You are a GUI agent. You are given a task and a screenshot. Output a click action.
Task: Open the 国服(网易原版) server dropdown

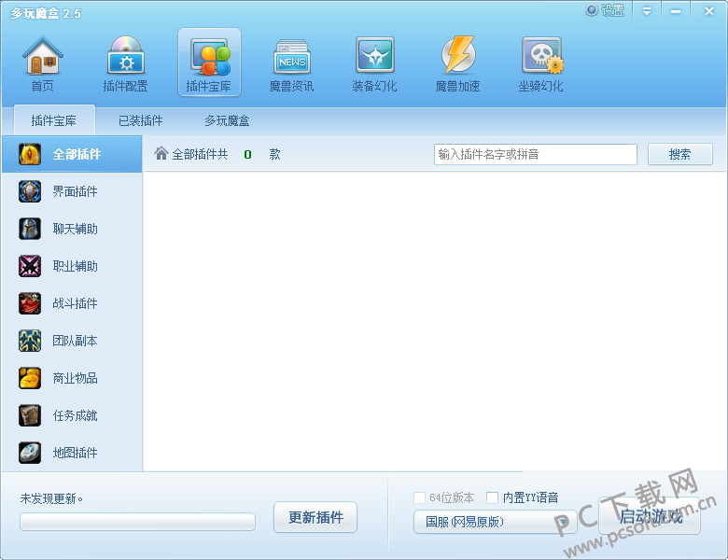tap(495, 522)
